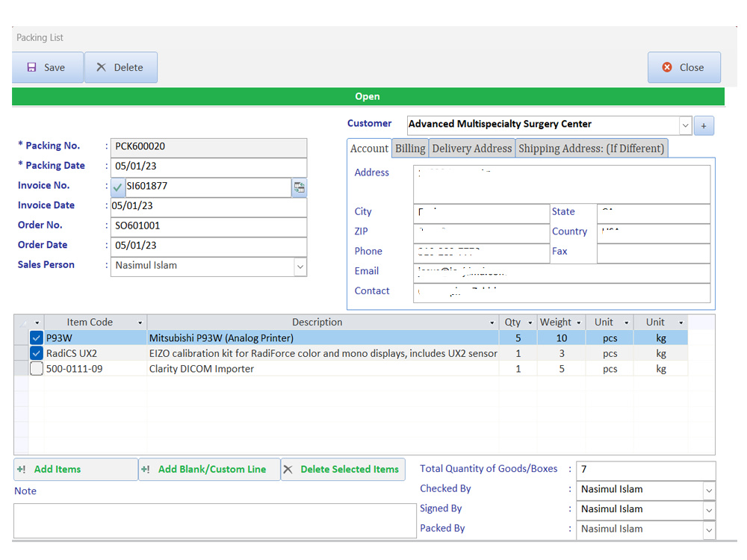Click the weight value 10 in P93W row
The image size is (747, 560).
tap(562, 338)
